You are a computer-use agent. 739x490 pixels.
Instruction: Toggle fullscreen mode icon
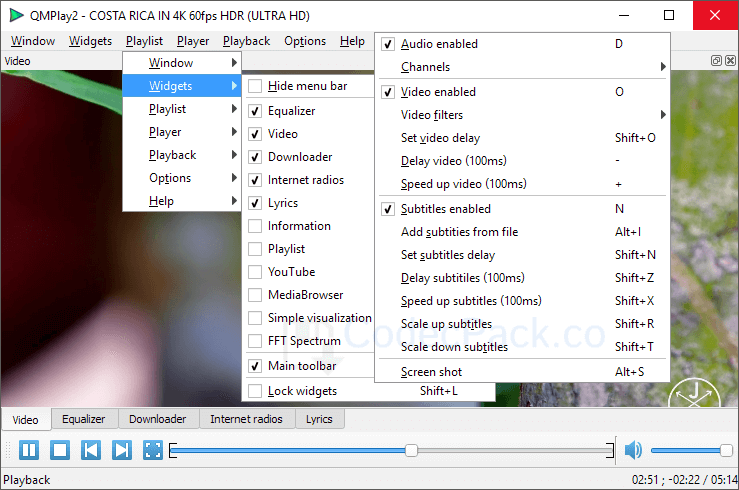[153, 450]
